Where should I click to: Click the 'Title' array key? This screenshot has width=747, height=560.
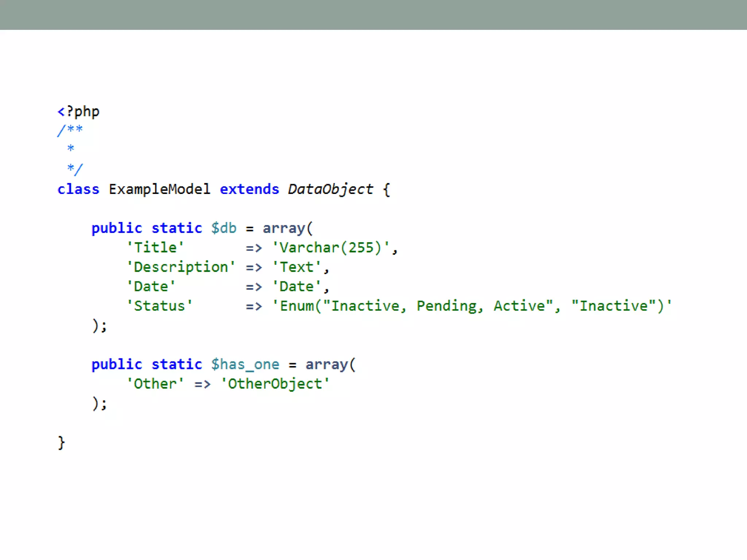coord(155,248)
